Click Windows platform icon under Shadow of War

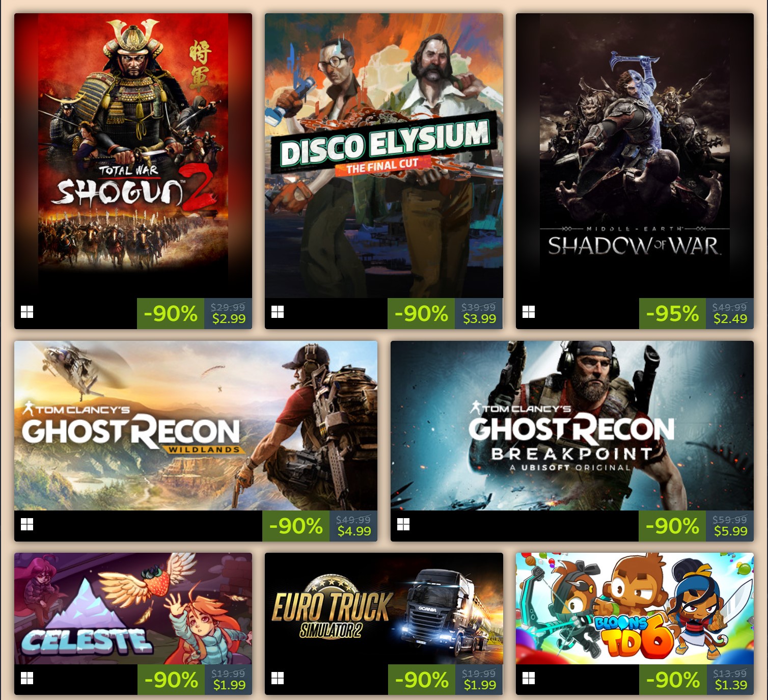pyautogui.click(x=529, y=312)
